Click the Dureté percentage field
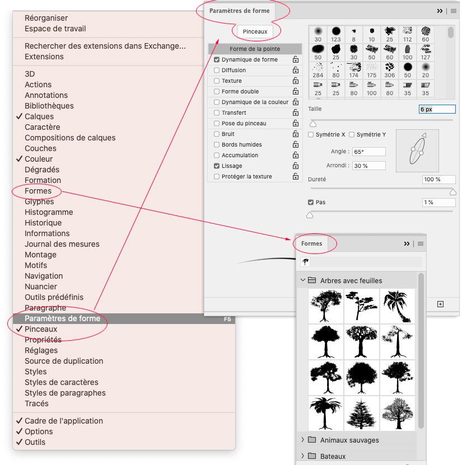476x465 pixels. click(438, 179)
